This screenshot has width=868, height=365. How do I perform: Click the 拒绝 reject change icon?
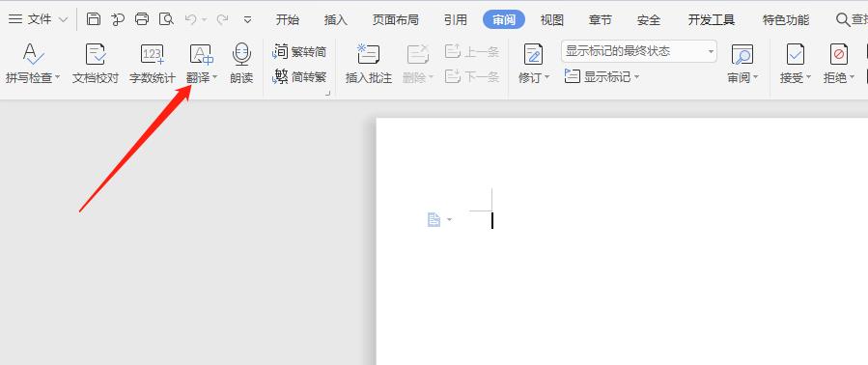839,55
